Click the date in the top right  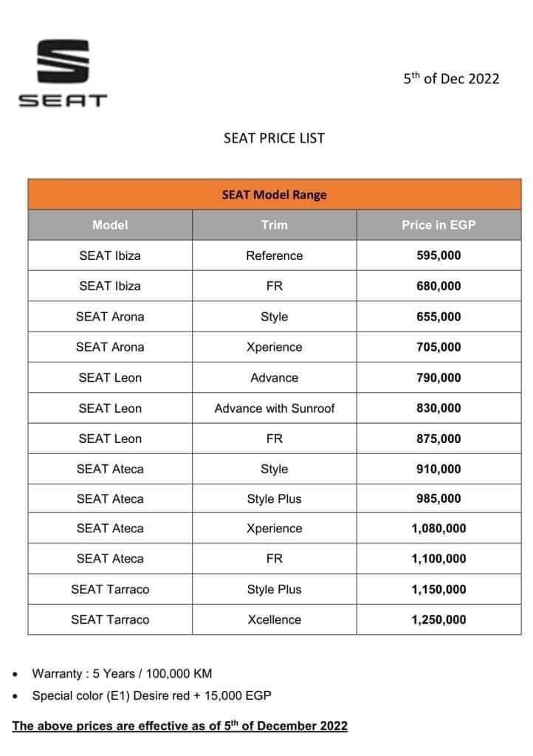(x=451, y=78)
